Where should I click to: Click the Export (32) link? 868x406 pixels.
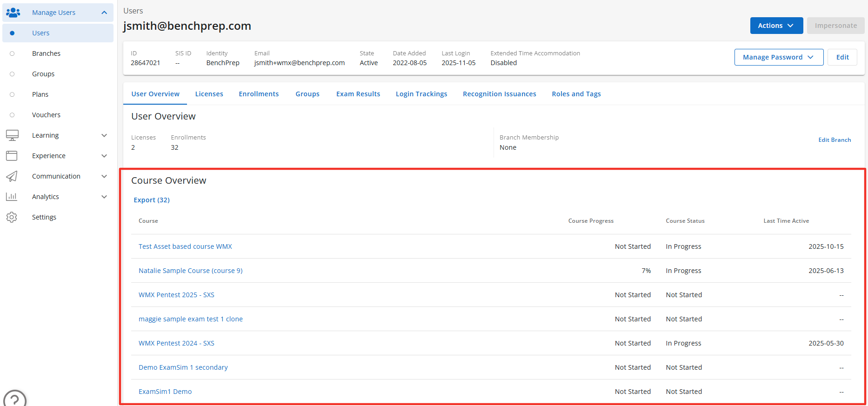[x=152, y=200]
